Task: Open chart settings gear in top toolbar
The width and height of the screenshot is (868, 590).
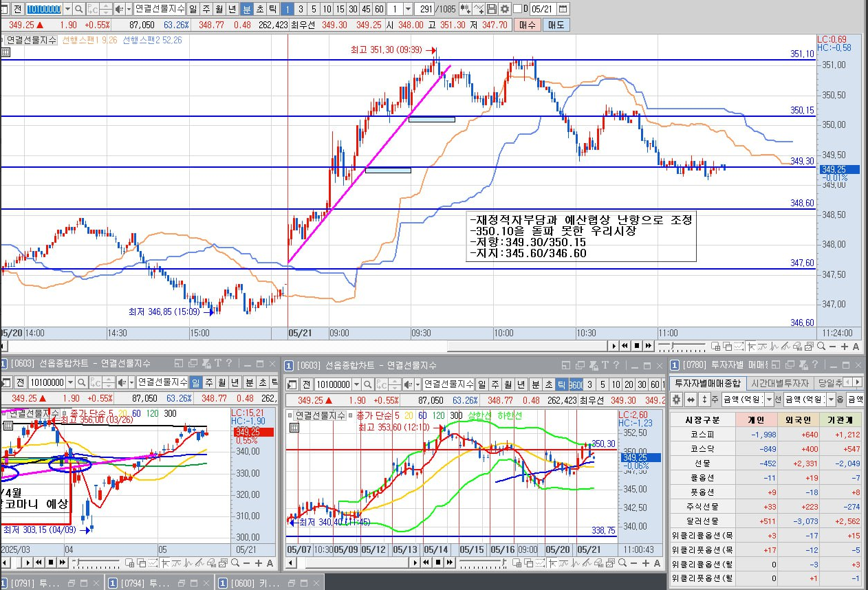Action: tap(505, 9)
